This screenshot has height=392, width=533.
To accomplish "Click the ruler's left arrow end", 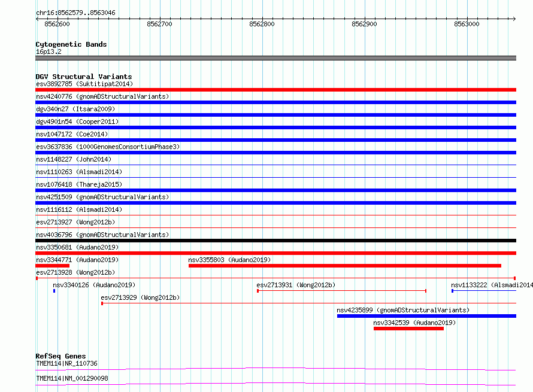I will (x=37, y=19).
